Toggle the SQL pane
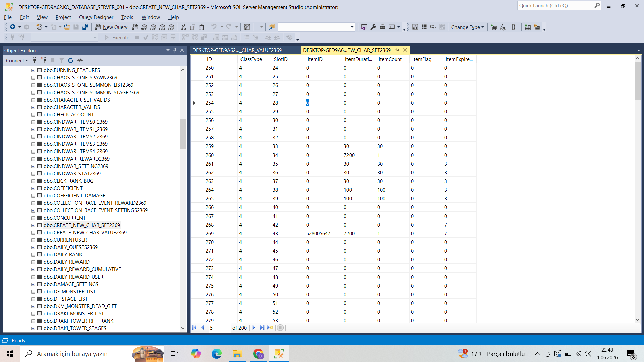 click(x=433, y=27)
